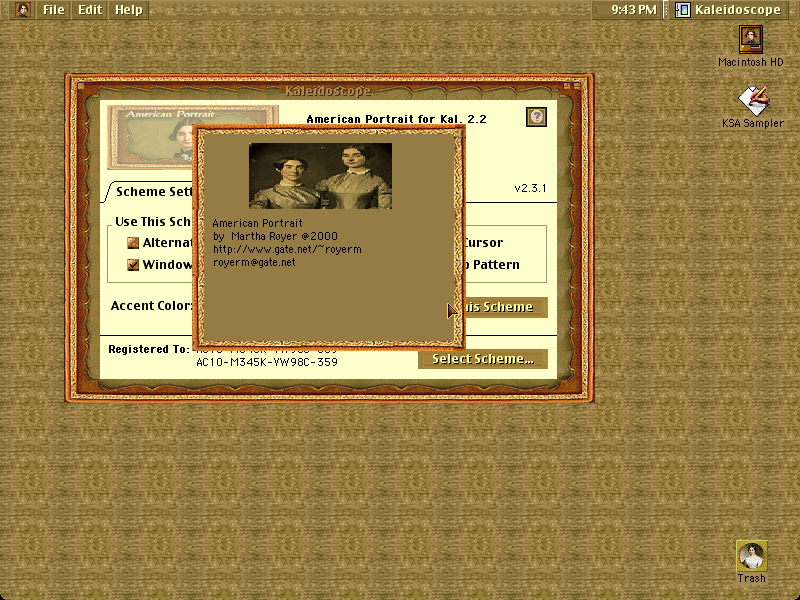Switch to the Scheme Settings tab
Image resolution: width=800 pixels, height=600 pixels.
tap(151, 192)
